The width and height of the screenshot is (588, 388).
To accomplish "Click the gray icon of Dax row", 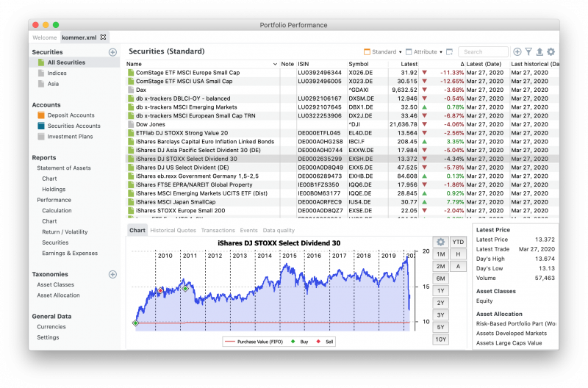I will coord(131,90).
